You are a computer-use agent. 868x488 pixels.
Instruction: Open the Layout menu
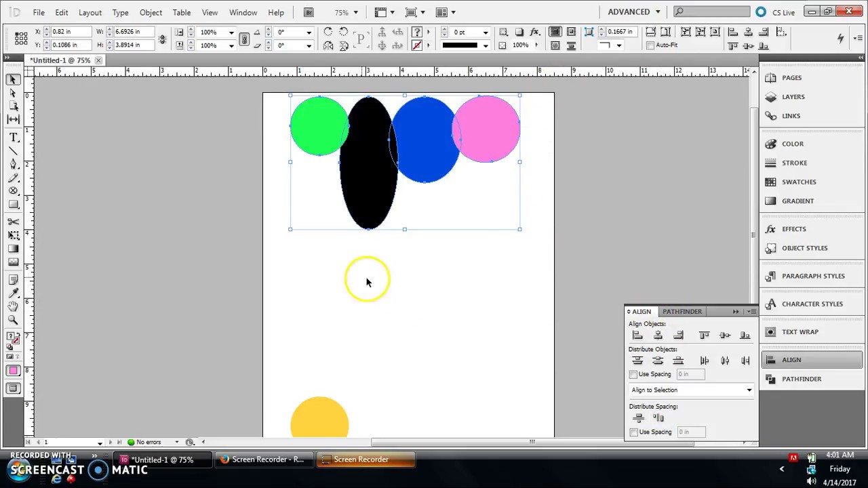click(x=90, y=12)
